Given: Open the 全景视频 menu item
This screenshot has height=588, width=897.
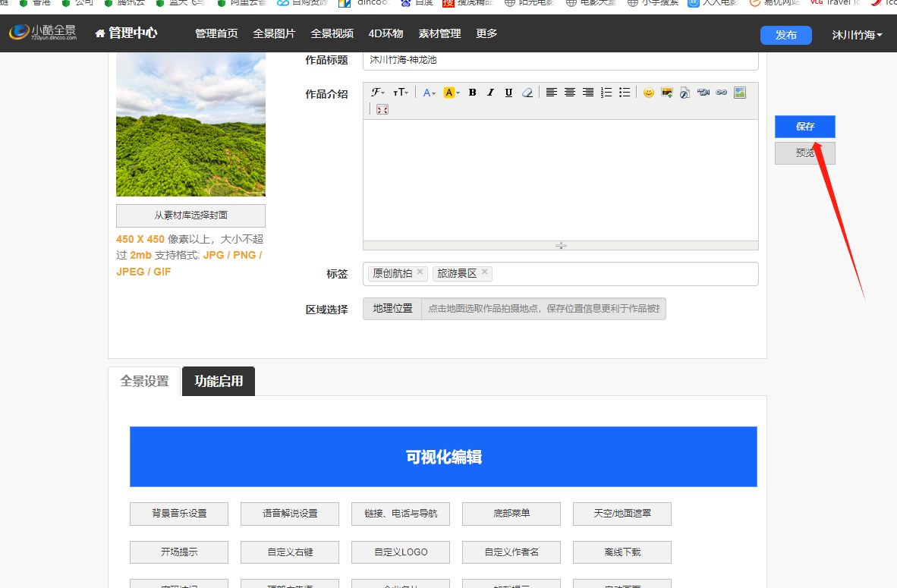Looking at the screenshot, I should pos(332,33).
